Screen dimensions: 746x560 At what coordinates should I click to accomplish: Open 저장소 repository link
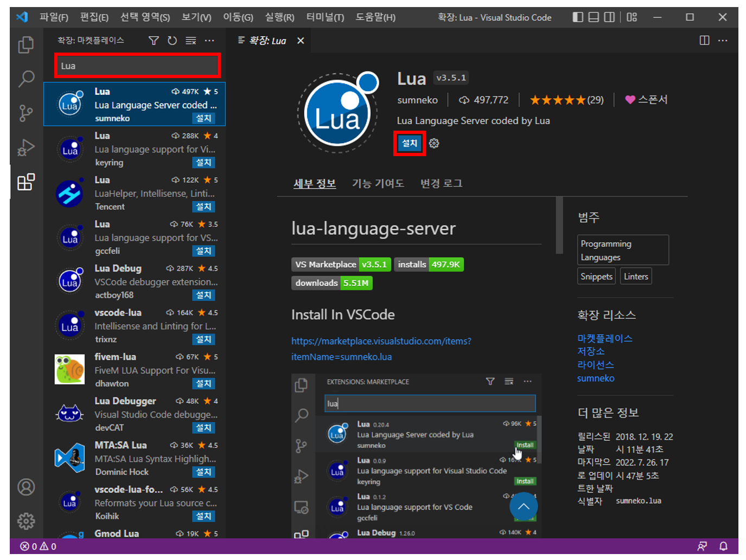coord(591,351)
